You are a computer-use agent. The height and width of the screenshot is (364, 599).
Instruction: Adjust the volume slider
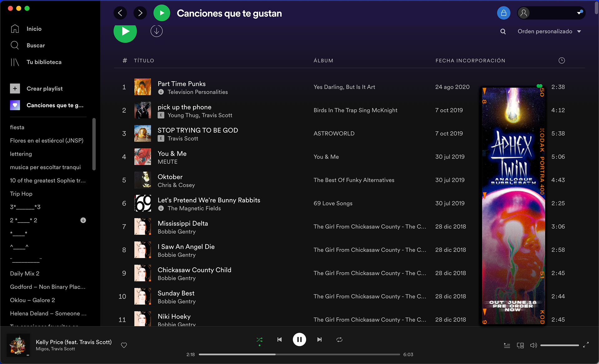(x=559, y=345)
